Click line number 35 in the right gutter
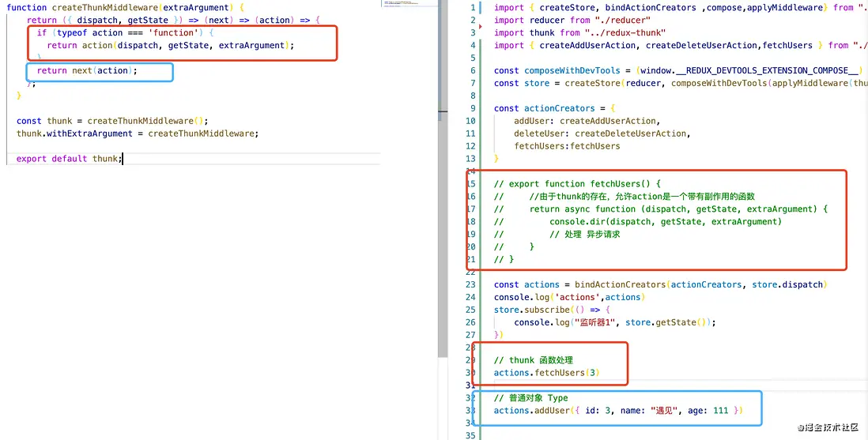The height and width of the screenshot is (440, 868). [470, 435]
